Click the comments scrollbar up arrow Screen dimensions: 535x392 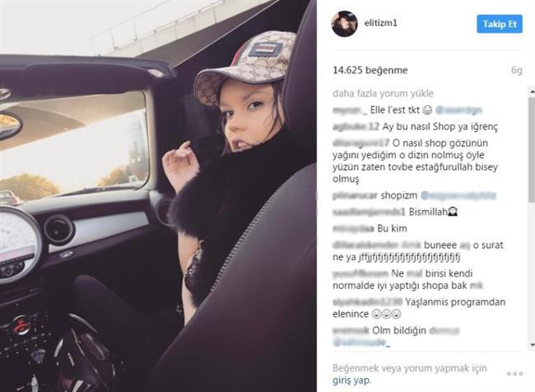tap(532, 91)
